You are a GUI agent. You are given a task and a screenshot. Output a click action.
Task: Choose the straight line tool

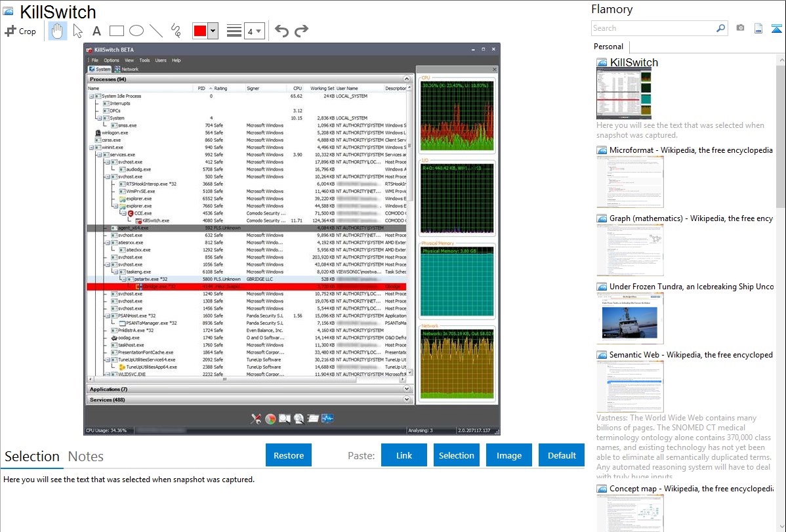click(156, 31)
